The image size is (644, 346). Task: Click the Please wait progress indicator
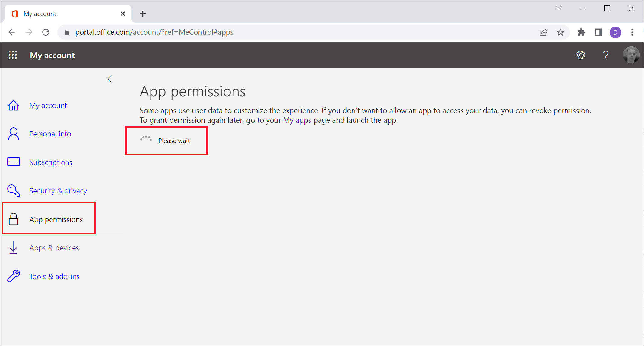pyautogui.click(x=166, y=141)
